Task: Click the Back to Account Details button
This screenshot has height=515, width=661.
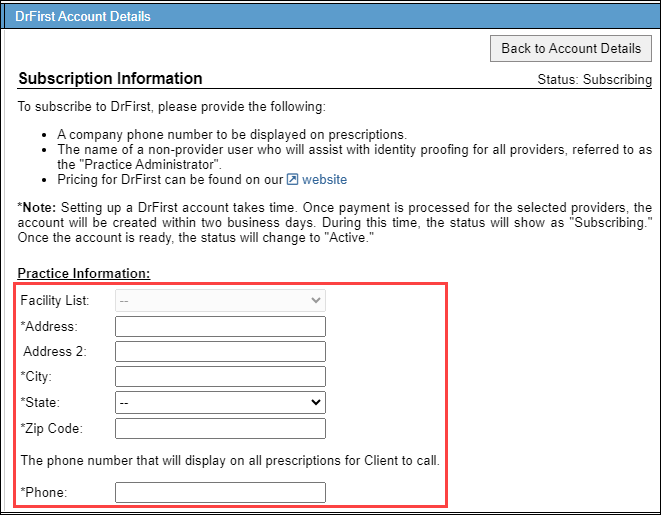Action: coord(570,48)
